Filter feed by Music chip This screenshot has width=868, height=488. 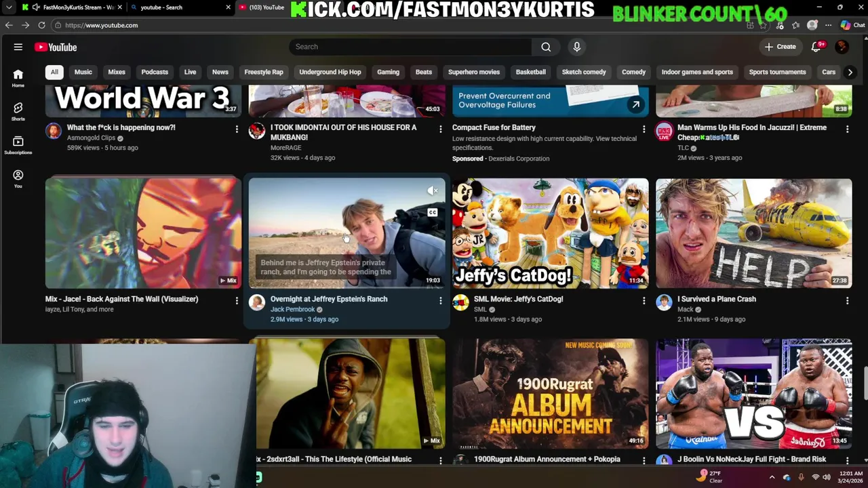(83, 72)
